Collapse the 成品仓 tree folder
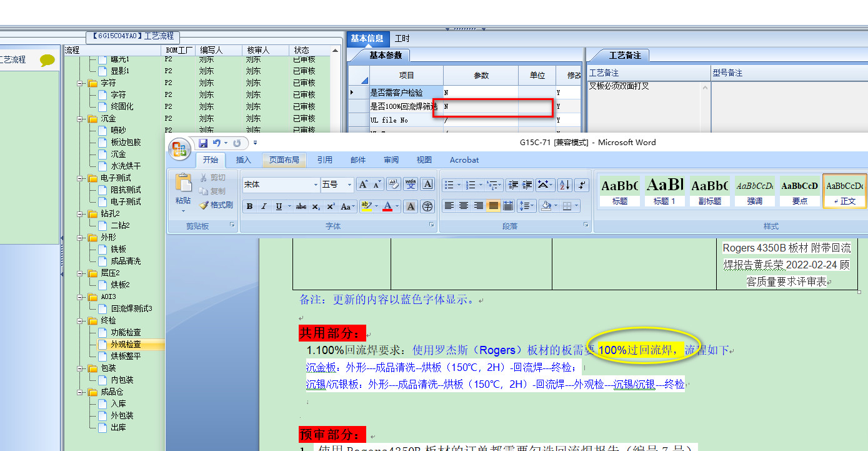The width and height of the screenshot is (868, 451). click(81, 392)
